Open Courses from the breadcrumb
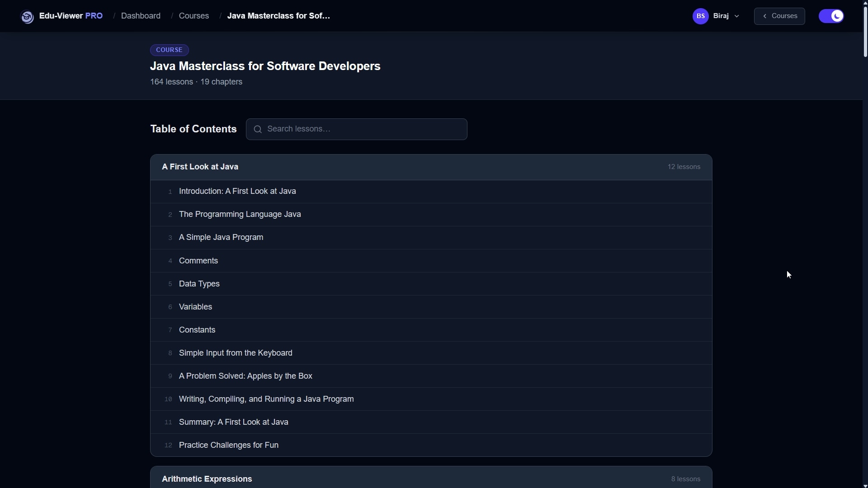The height and width of the screenshot is (488, 868). (x=193, y=16)
